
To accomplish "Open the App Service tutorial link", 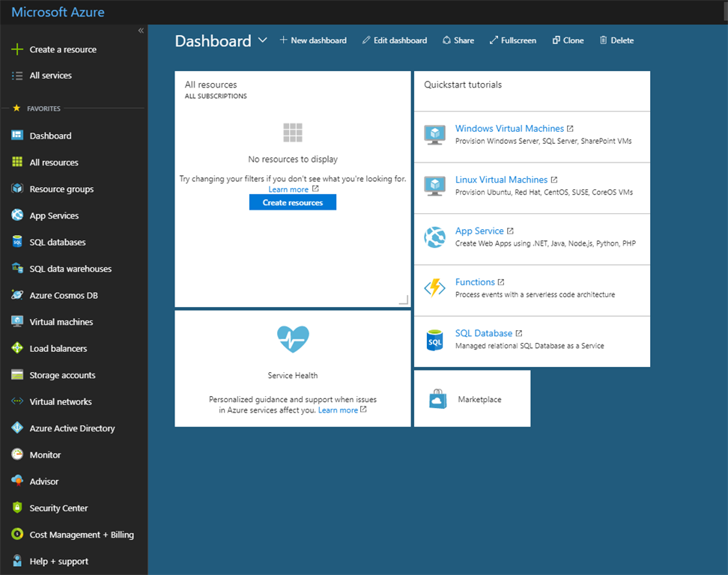I will (479, 231).
